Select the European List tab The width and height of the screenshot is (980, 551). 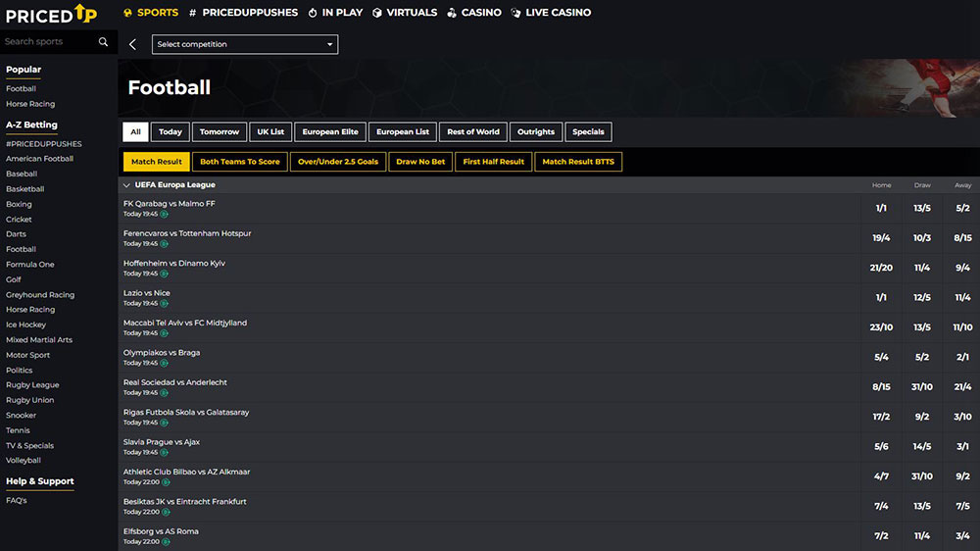(x=403, y=132)
